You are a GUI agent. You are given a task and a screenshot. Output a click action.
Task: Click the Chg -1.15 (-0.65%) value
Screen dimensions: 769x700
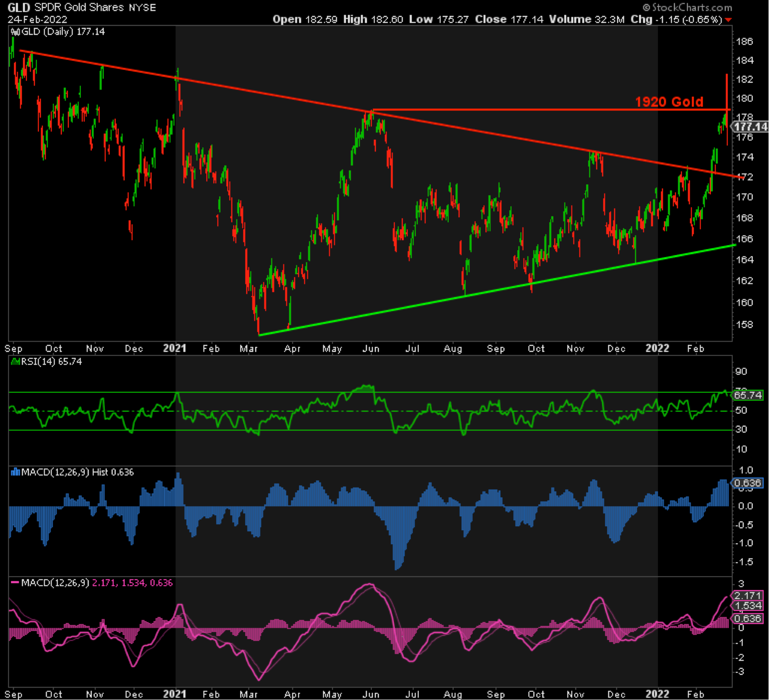tap(676, 20)
